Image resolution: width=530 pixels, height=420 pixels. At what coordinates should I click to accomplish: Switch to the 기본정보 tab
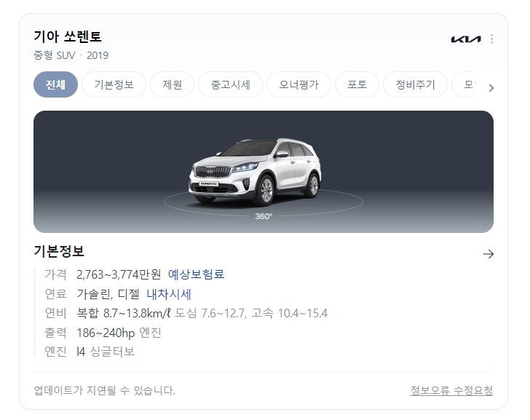pyautogui.click(x=114, y=84)
